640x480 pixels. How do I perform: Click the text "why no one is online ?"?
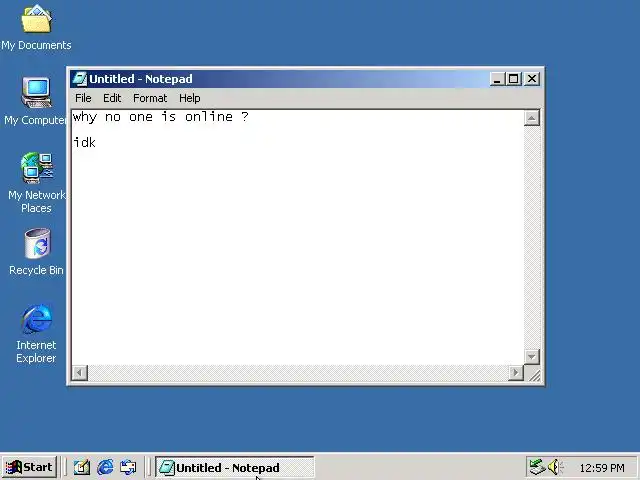tap(160, 117)
